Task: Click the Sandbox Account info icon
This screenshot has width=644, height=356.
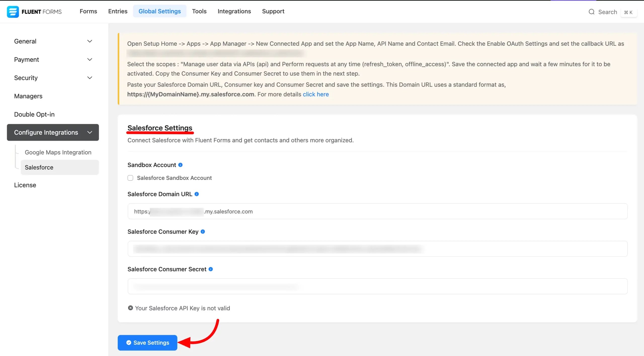Action: [x=181, y=165]
